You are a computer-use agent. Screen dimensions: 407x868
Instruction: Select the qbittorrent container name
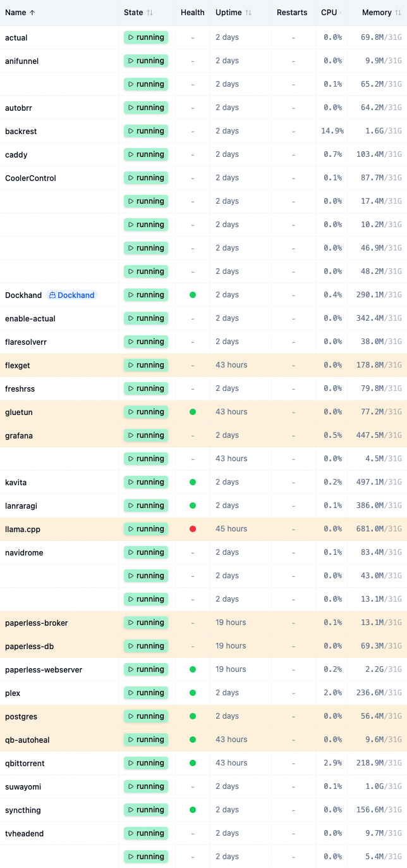coord(25,764)
